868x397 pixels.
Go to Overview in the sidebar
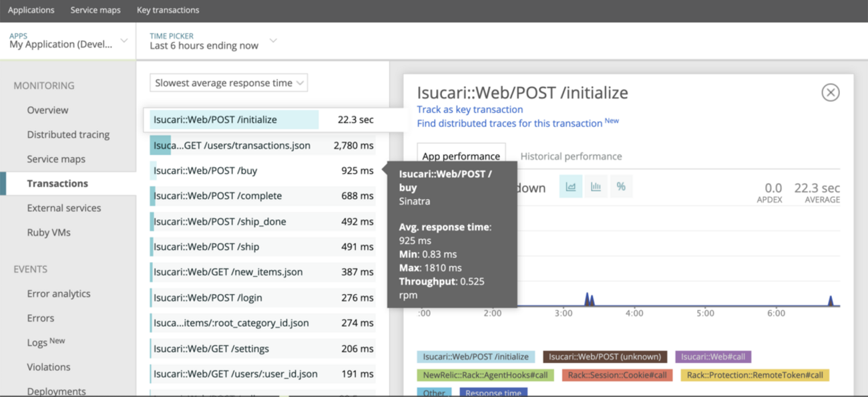pos(47,110)
